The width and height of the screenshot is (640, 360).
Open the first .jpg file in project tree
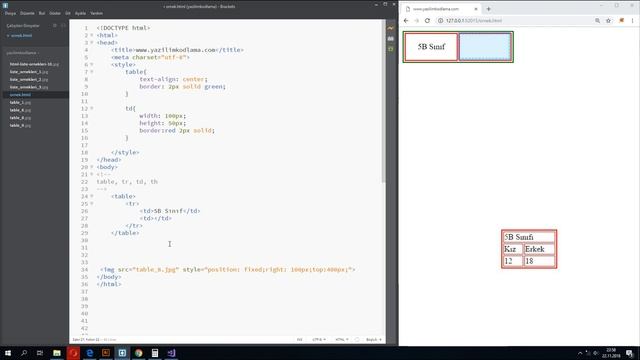click(x=34, y=64)
